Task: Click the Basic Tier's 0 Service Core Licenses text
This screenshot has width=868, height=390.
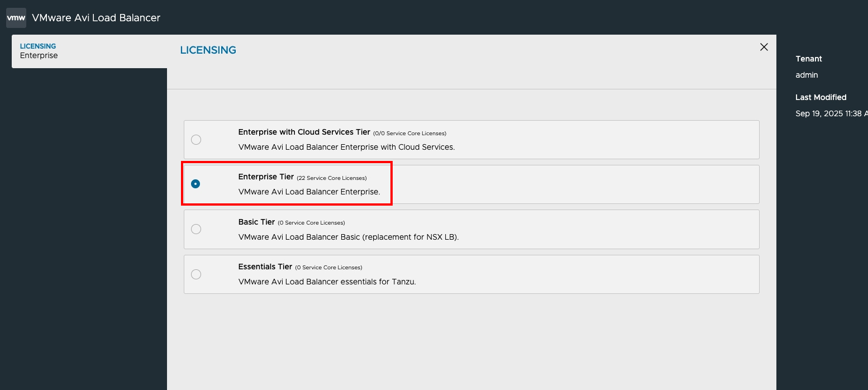Action: (x=311, y=223)
